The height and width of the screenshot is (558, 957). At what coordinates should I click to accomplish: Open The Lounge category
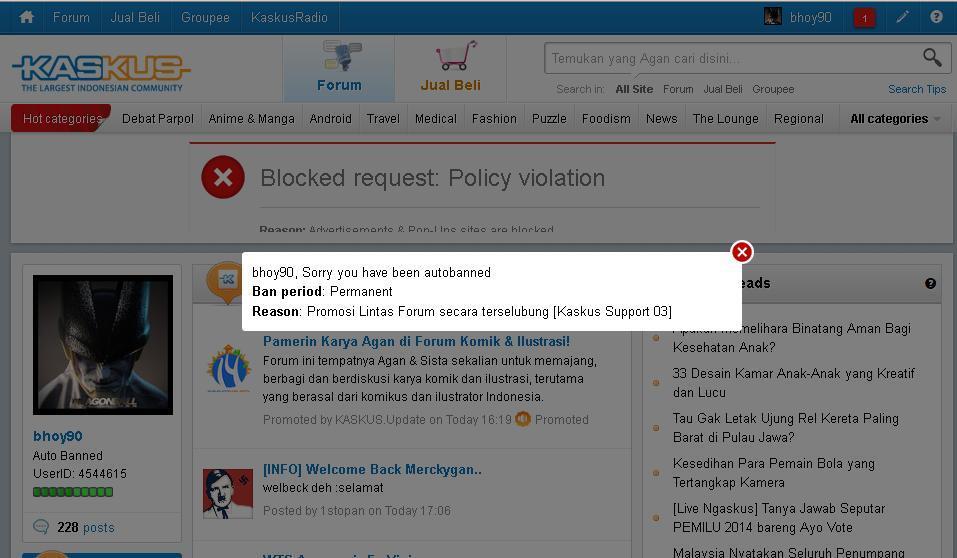(x=725, y=118)
